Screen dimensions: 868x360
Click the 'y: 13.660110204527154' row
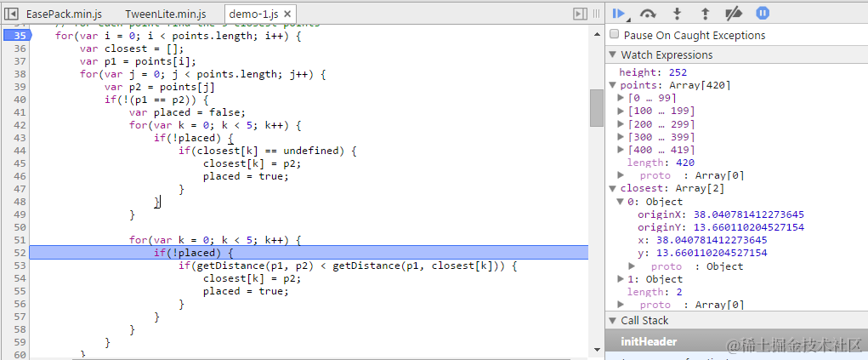(702, 253)
